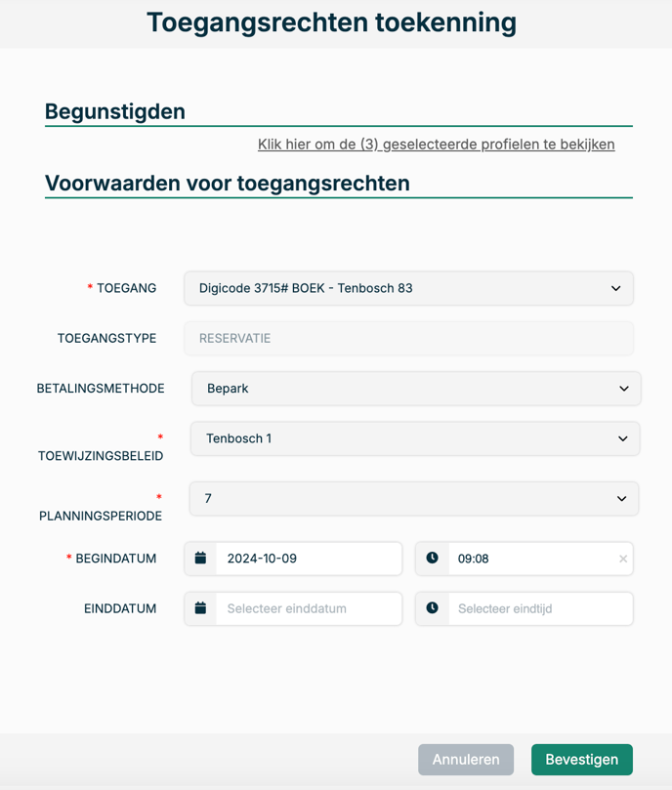Click the start date field 2024-10-09
Screen dimensions: 672x790
(x=309, y=559)
